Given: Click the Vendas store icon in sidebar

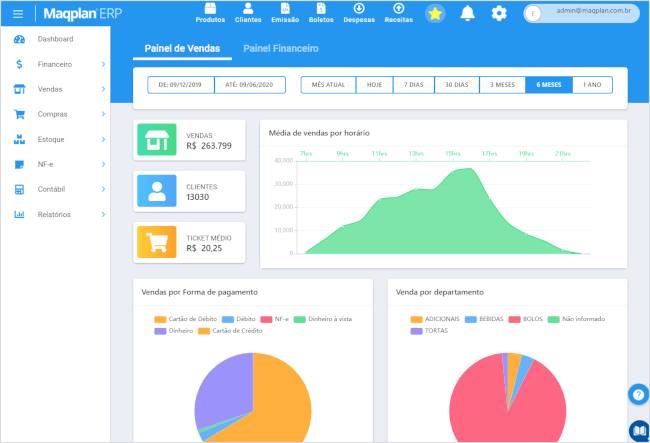Looking at the screenshot, I should point(19,89).
